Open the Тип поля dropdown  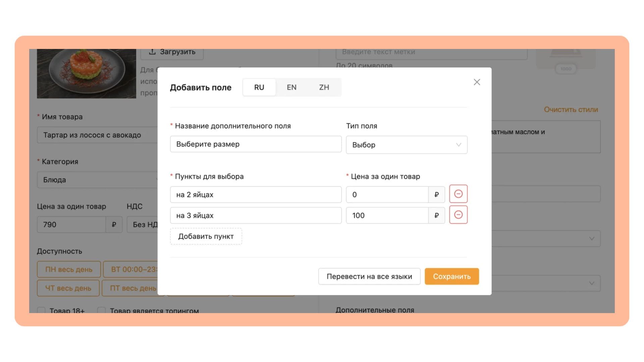coord(407,145)
